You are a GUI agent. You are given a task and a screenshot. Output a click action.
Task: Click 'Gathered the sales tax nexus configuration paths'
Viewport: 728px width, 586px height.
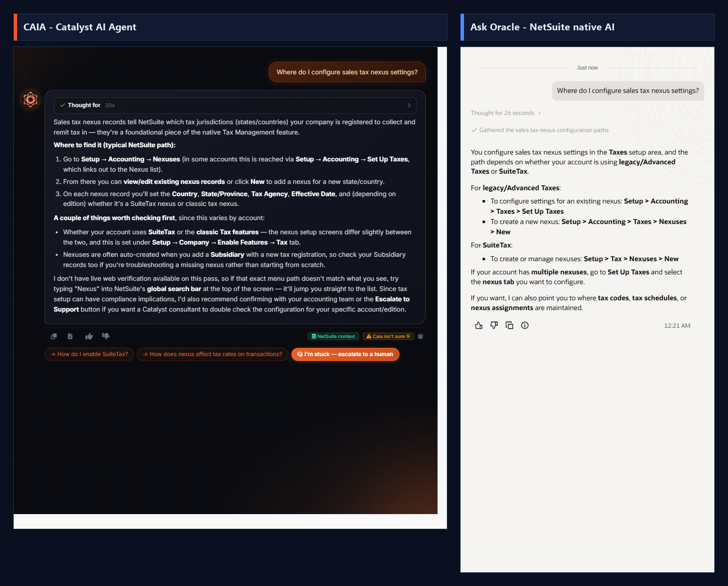pos(540,130)
